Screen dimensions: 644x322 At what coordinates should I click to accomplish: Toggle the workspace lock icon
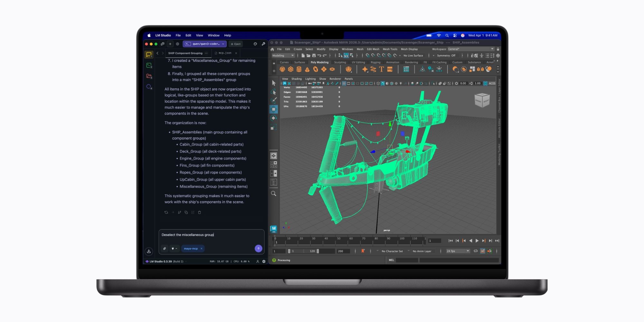point(498,49)
